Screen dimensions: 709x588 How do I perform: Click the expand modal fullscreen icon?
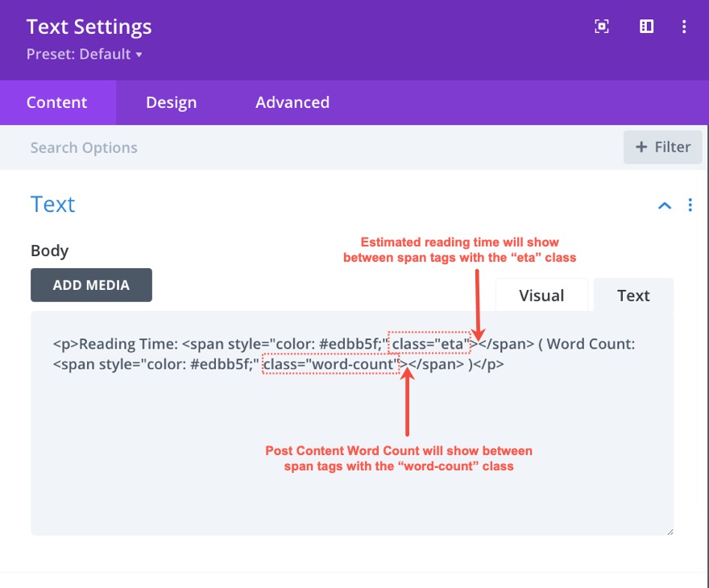click(x=602, y=27)
